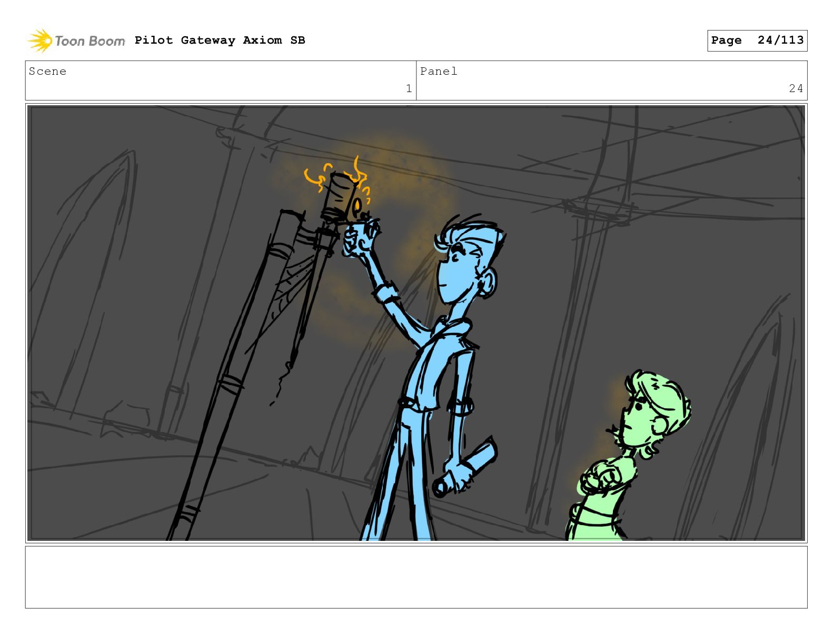Click the panel number '24'
Screen dimensions: 834x644
coord(796,88)
